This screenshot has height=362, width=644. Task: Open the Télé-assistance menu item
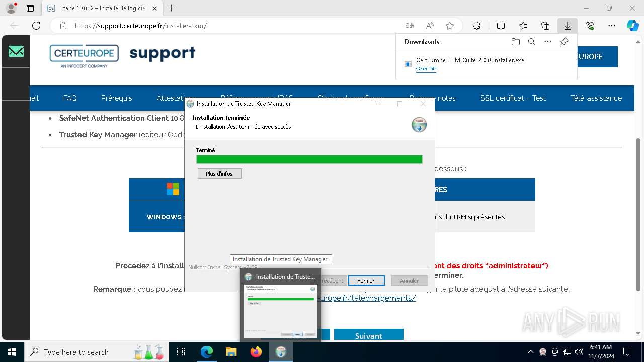(596, 98)
